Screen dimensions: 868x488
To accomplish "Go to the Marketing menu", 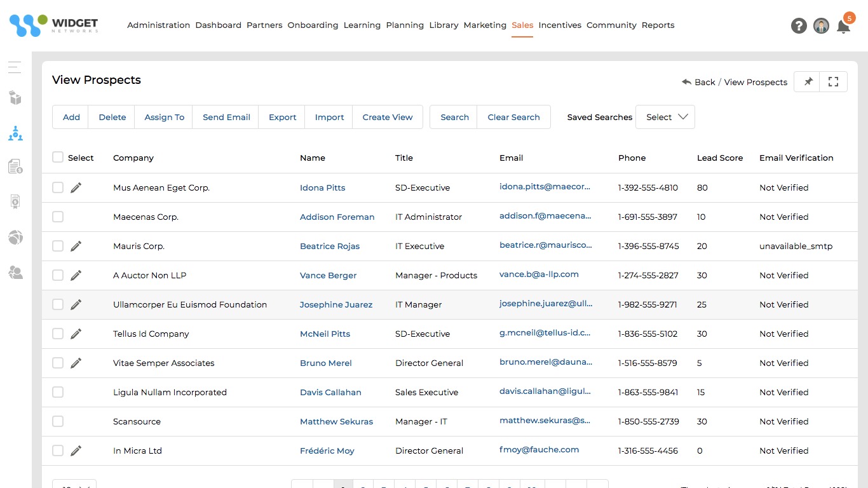I will (485, 25).
